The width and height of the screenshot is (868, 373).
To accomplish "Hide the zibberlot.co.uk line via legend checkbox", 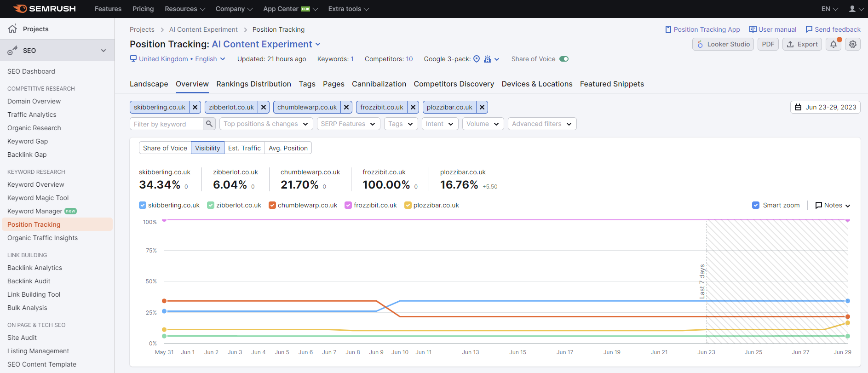I will [211, 205].
